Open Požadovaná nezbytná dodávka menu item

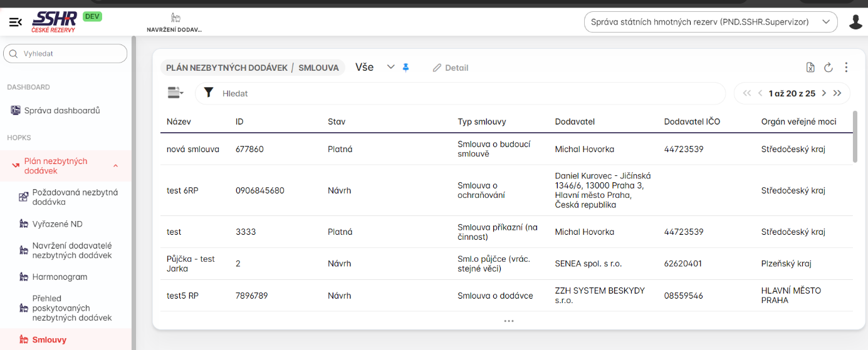click(75, 197)
